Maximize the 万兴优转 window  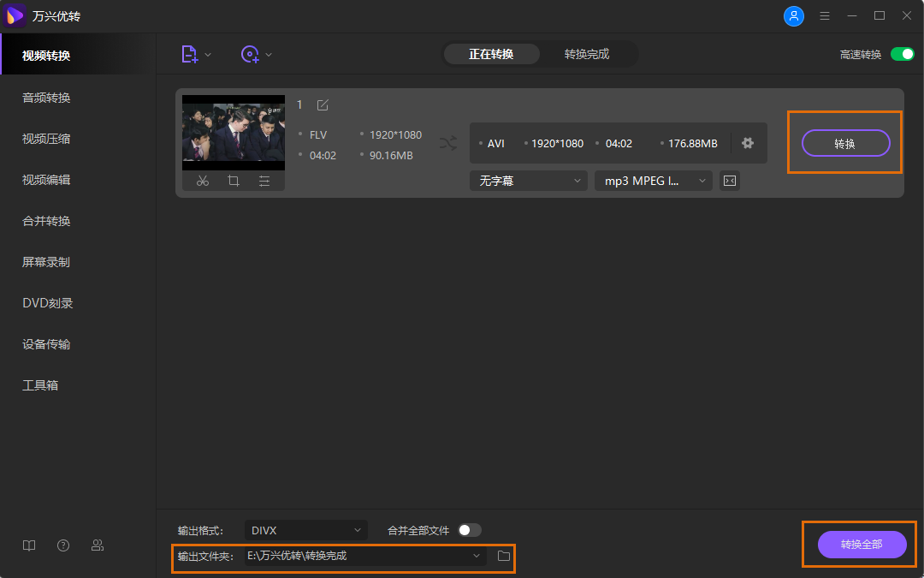click(x=880, y=16)
